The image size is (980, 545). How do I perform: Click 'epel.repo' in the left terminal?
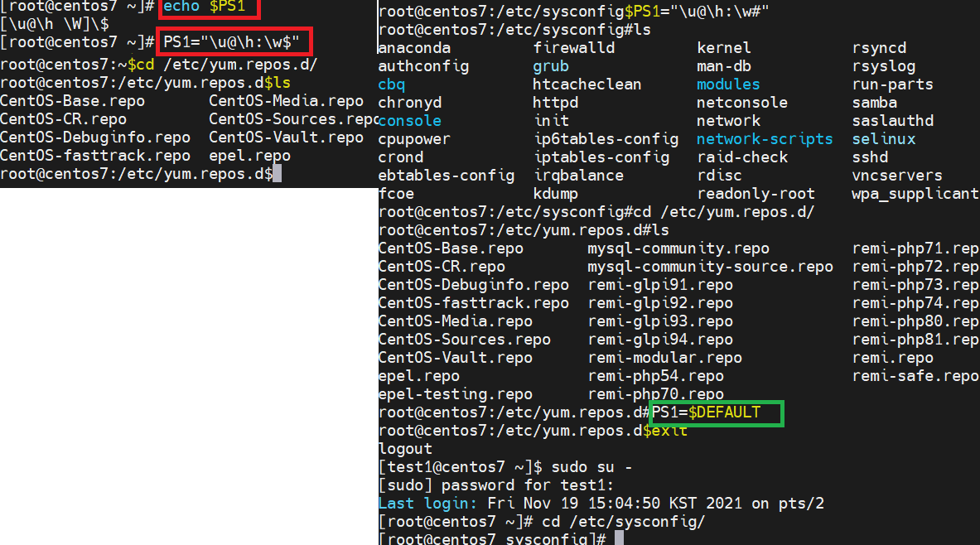click(249, 155)
